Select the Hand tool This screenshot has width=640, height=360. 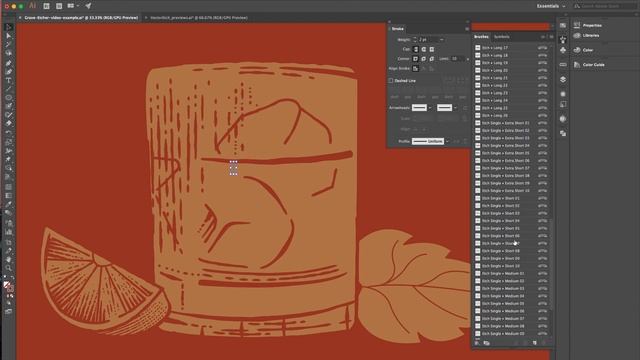coord(9,259)
